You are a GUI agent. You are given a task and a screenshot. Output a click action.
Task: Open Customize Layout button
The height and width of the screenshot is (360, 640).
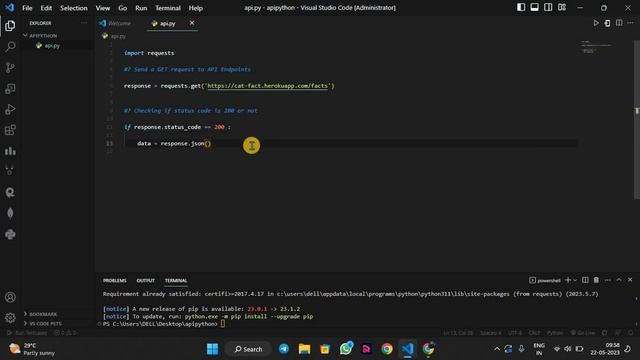562,7
